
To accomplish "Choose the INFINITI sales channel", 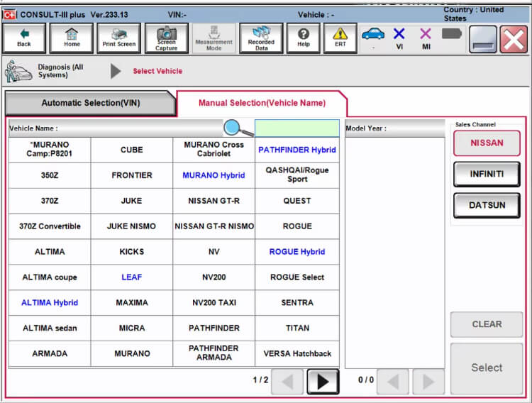I will [487, 174].
